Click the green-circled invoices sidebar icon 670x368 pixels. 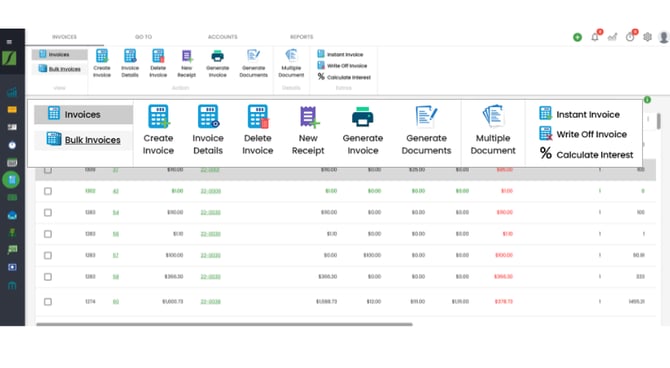(12, 180)
